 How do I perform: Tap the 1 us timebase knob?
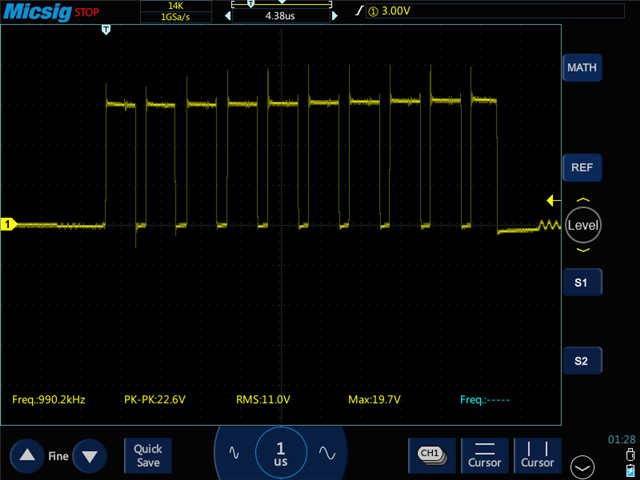[281, 453]
